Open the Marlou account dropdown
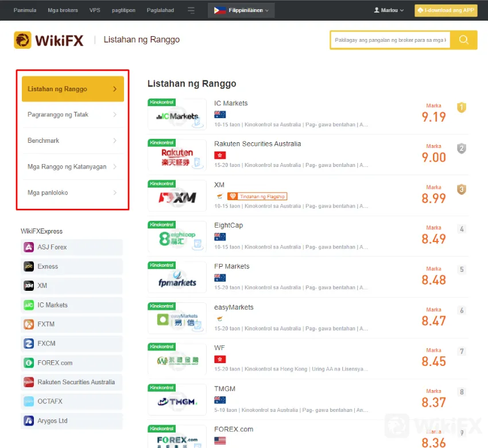 (389, 10)
